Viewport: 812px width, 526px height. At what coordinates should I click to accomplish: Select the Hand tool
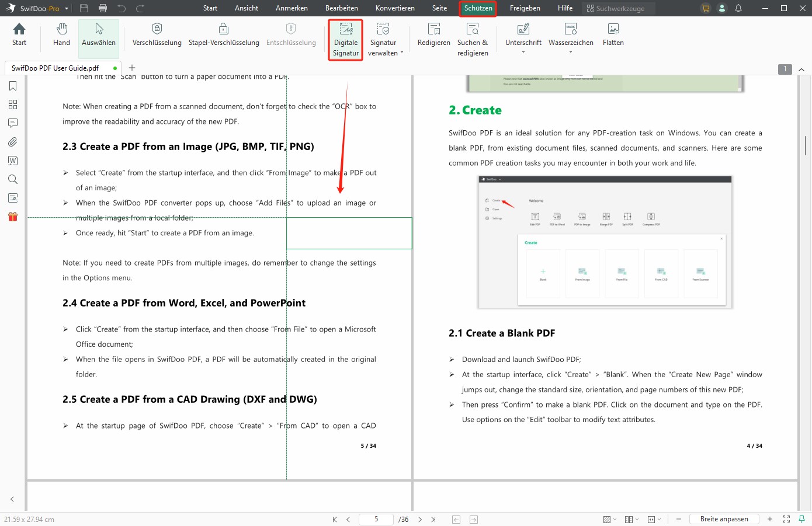pos(61,35)
